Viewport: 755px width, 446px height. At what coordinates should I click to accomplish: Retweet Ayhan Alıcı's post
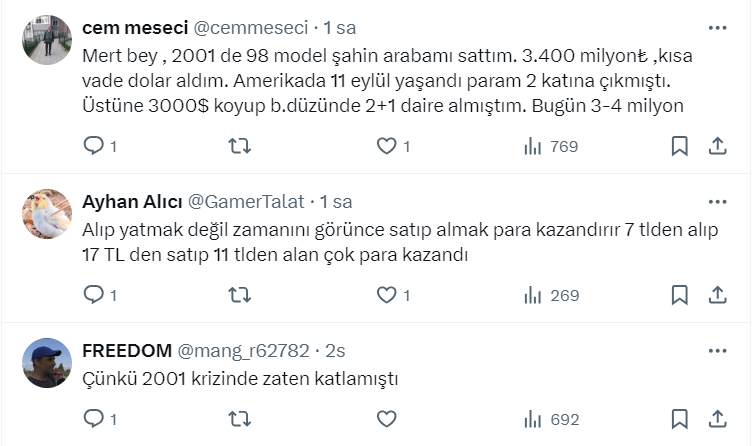tap(240, 295)
